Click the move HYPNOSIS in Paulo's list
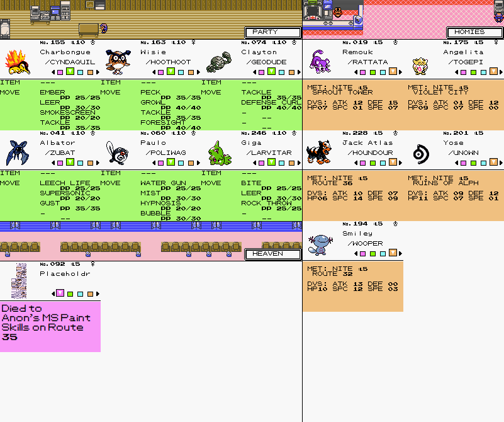The image size is (504, 422). [x=160, y=203]
